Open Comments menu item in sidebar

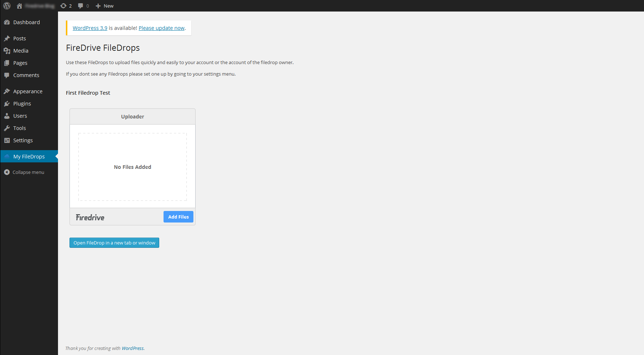pos(29,75)
